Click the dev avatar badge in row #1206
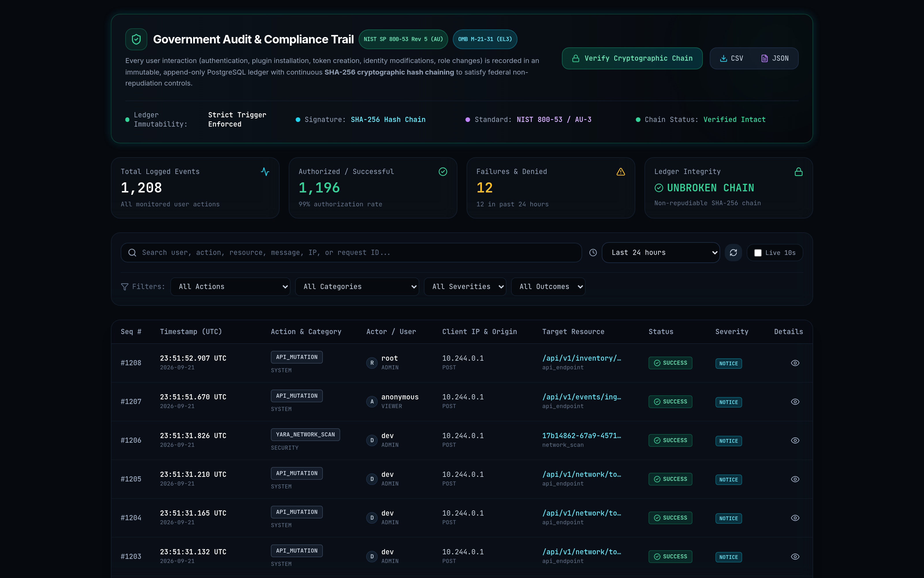The image size is (924, 578). pyautogui.click(x=372, y=440)
